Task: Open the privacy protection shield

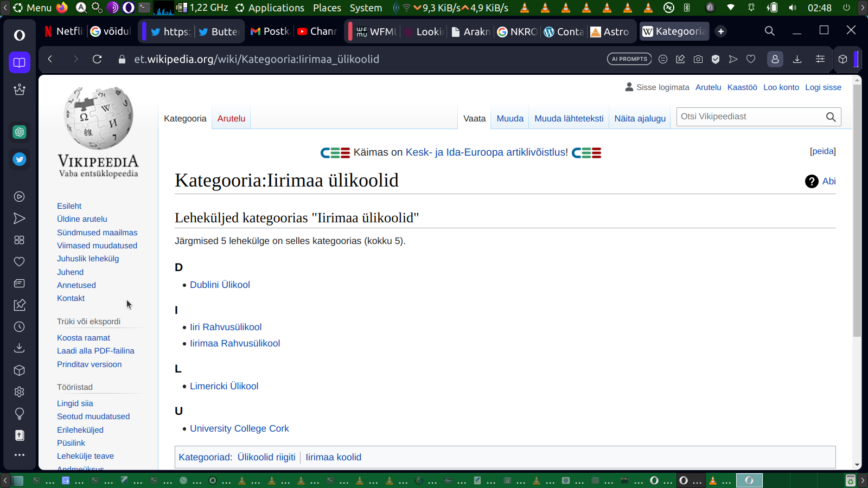Action: [716, 59]
